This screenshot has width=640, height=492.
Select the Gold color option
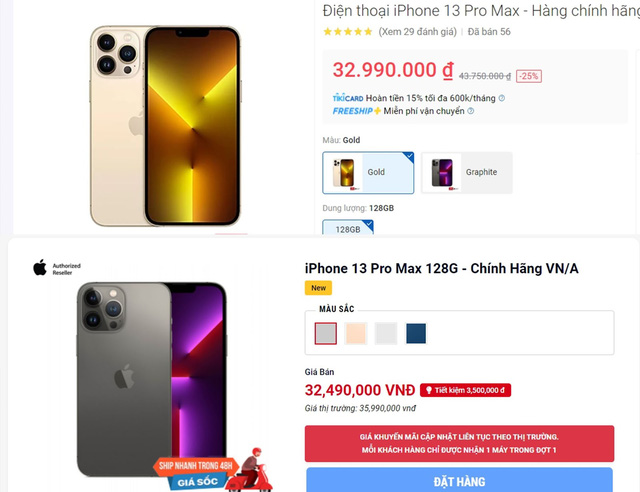point(368,172)
